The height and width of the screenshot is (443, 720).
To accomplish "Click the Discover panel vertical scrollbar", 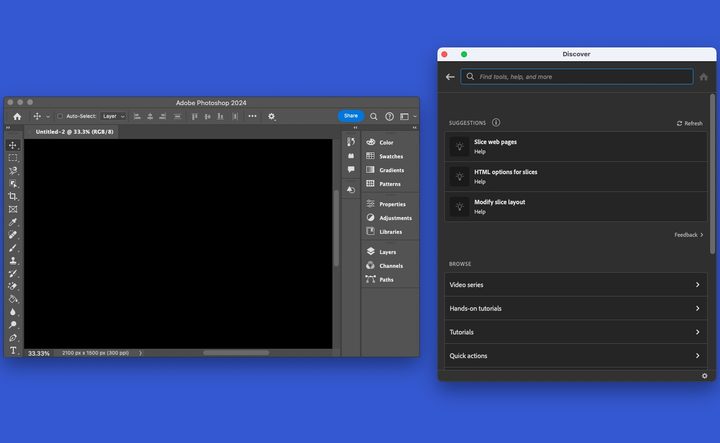I will (x=712, y=174).
